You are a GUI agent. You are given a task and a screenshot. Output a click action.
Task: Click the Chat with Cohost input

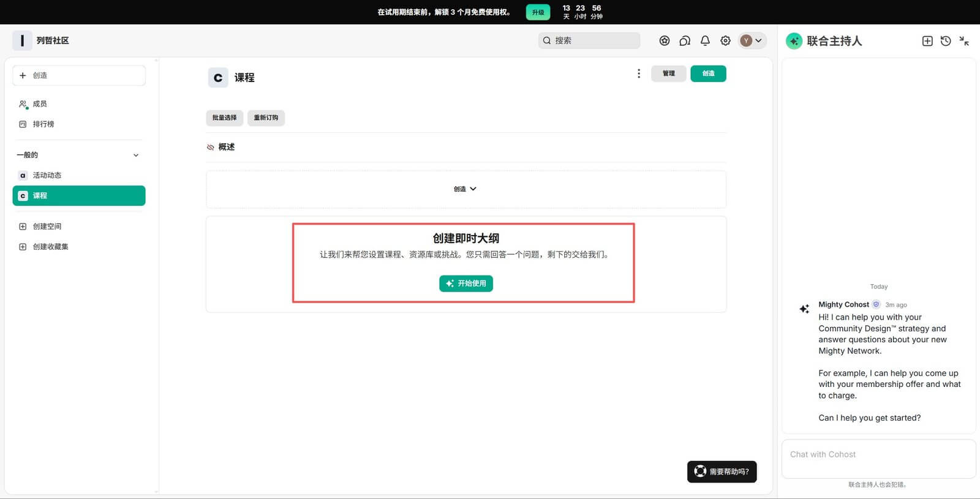pos(879,459)
